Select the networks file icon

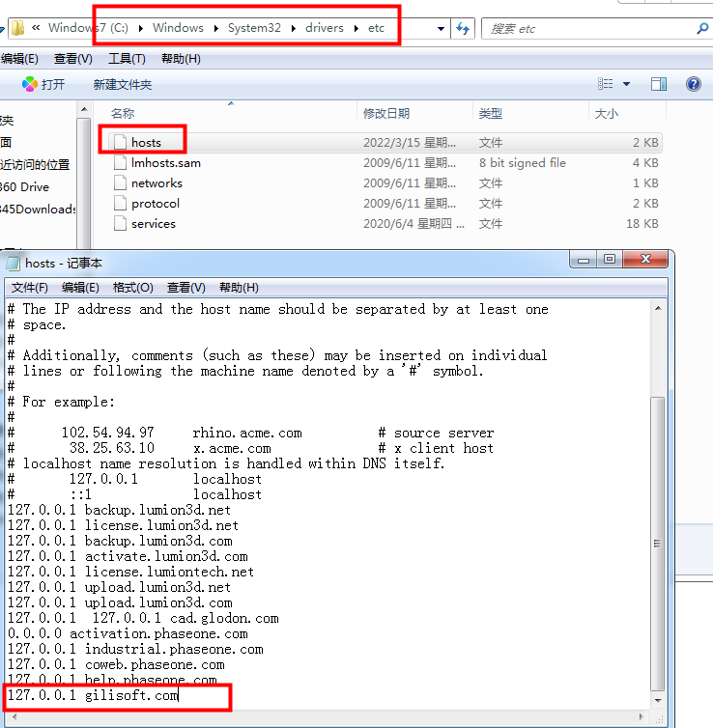coord(121,182)
